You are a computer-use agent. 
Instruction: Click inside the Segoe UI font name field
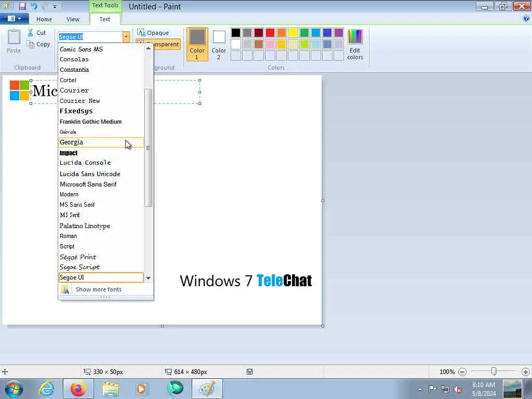coord(90,37)
